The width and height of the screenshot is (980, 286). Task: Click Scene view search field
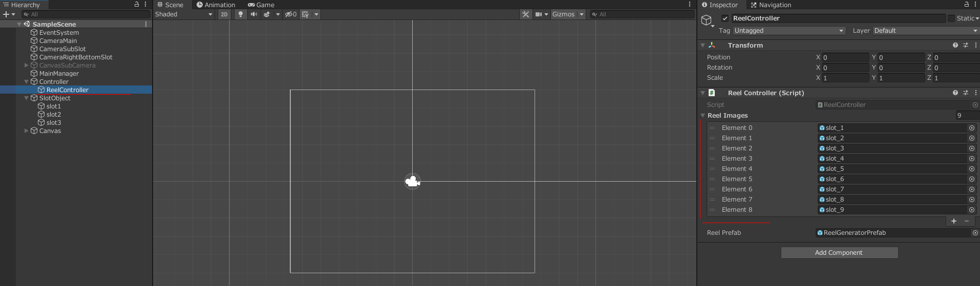pos(642,14)
